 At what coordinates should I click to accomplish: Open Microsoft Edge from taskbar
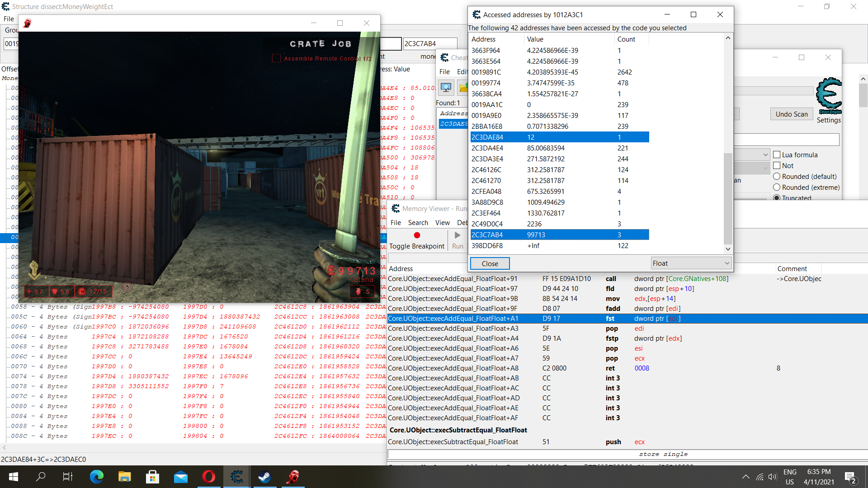pyautogui.click(x=96, y=477)
